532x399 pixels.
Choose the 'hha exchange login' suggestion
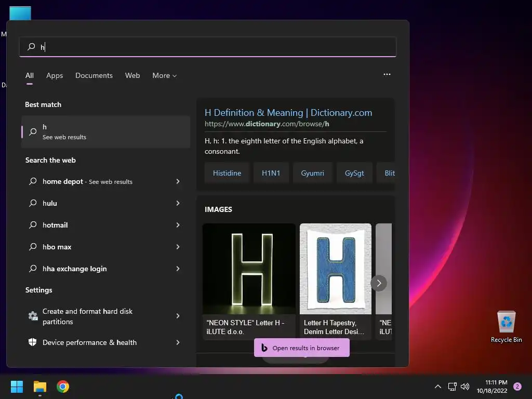[105, 269]
